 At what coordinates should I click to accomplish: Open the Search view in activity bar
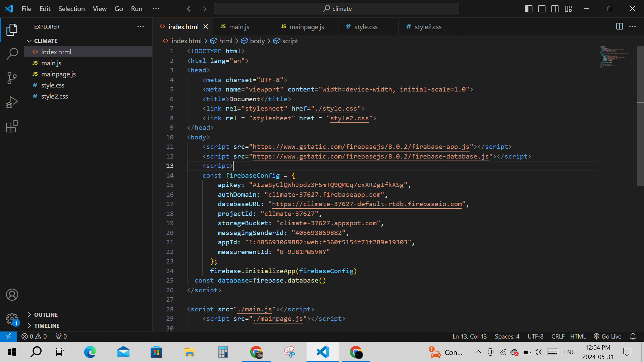click(12, 54)
